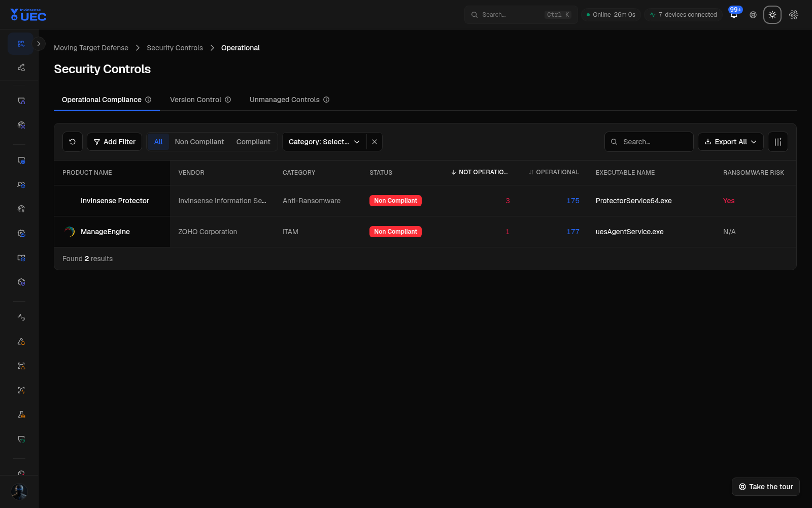This screenshot has width=812, height=508.
Task: Click ZOHO Corporation vendor cell
Action: [208, 232]
